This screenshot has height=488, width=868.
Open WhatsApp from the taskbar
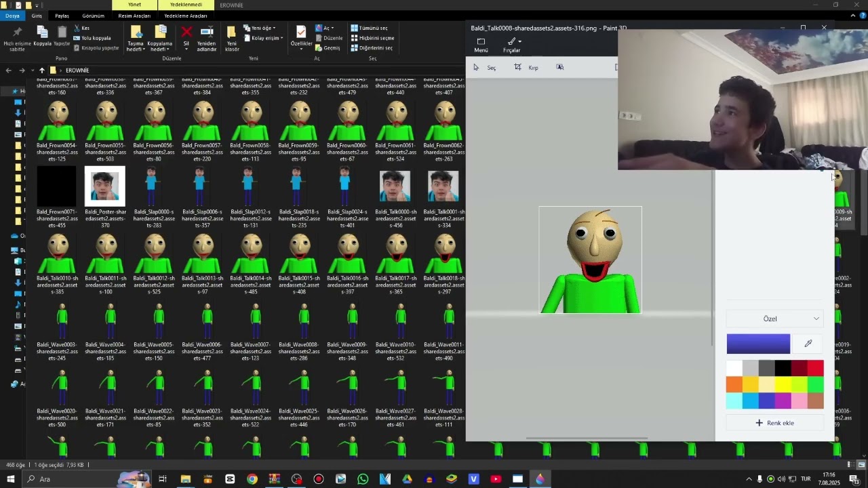click(363, 479)
